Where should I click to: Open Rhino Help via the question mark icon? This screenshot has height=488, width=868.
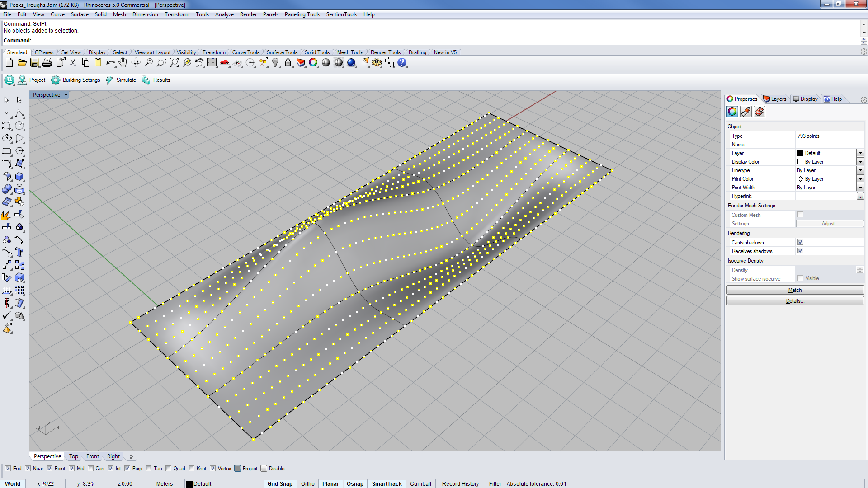point(402,63)
